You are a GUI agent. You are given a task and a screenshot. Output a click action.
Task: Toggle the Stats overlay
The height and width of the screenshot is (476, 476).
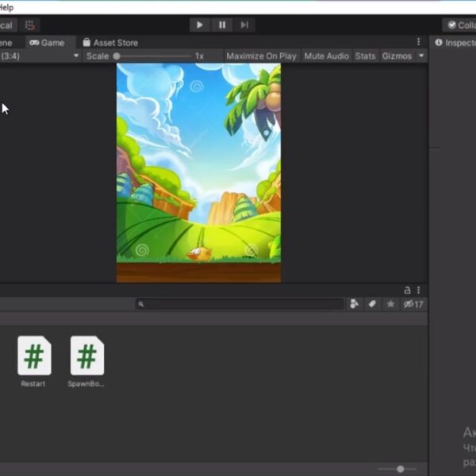coord(365,56)
